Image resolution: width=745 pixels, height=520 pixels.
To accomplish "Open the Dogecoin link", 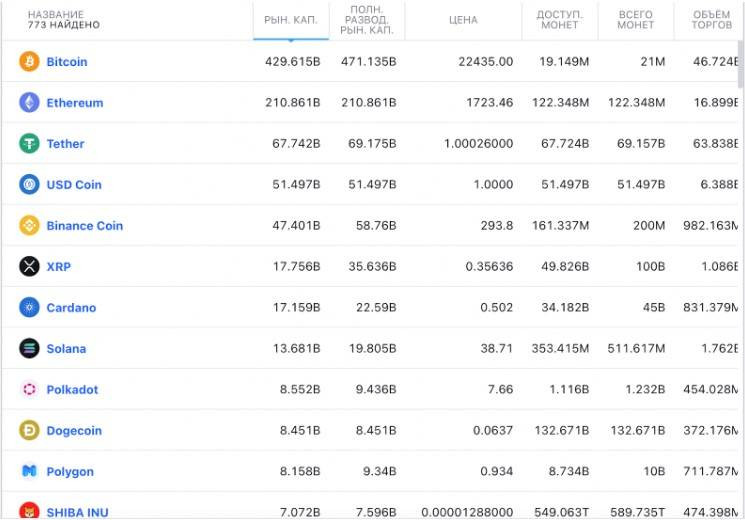I will click(74, 431).
